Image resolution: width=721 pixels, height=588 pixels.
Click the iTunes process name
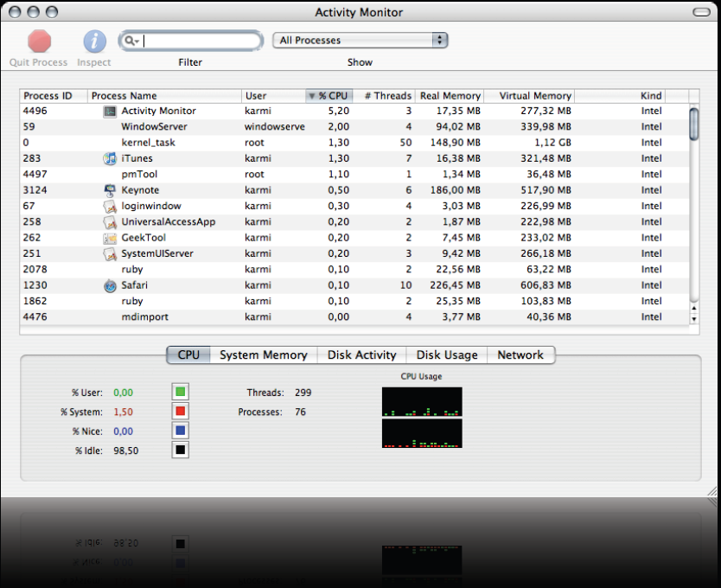pos(137,158)
